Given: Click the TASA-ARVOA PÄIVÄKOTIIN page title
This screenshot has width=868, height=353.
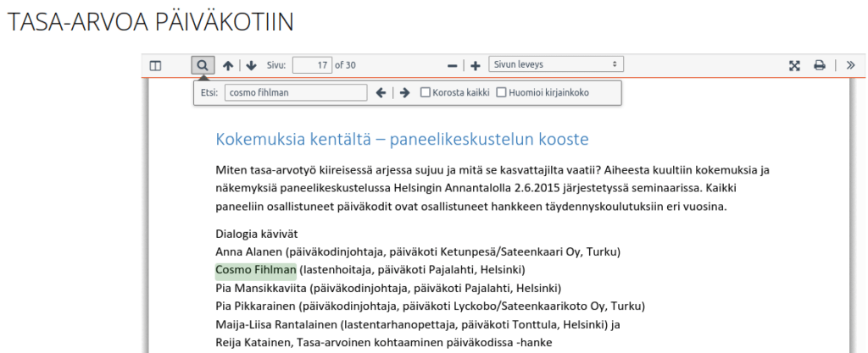Looking at the screenshot, I should pyautogui.click(x=150, y=24).
